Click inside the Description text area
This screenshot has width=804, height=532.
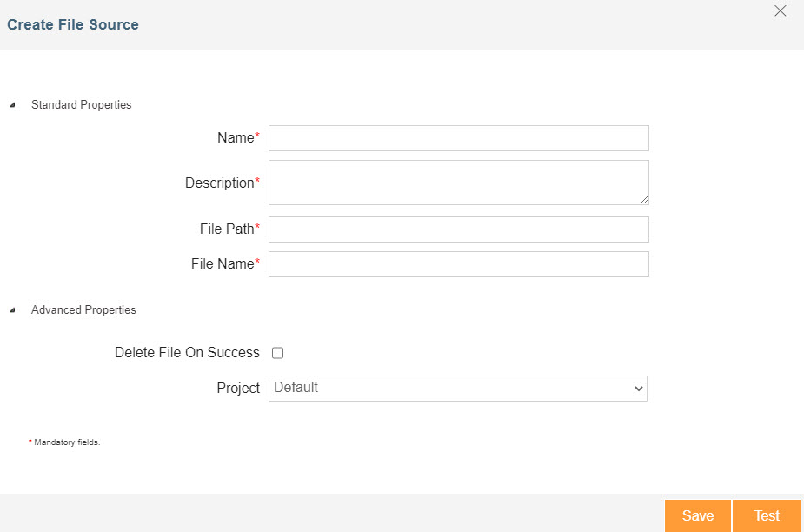tap(458, 183)
